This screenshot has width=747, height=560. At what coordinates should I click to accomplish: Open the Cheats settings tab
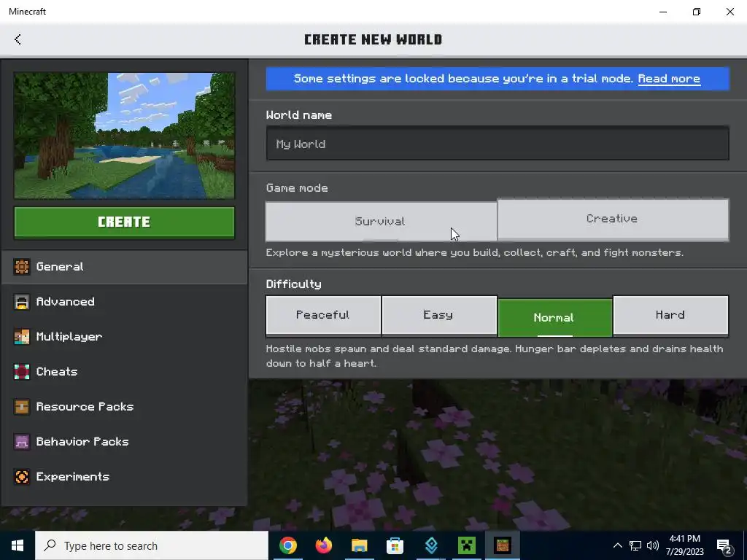(x=125, y=372)
